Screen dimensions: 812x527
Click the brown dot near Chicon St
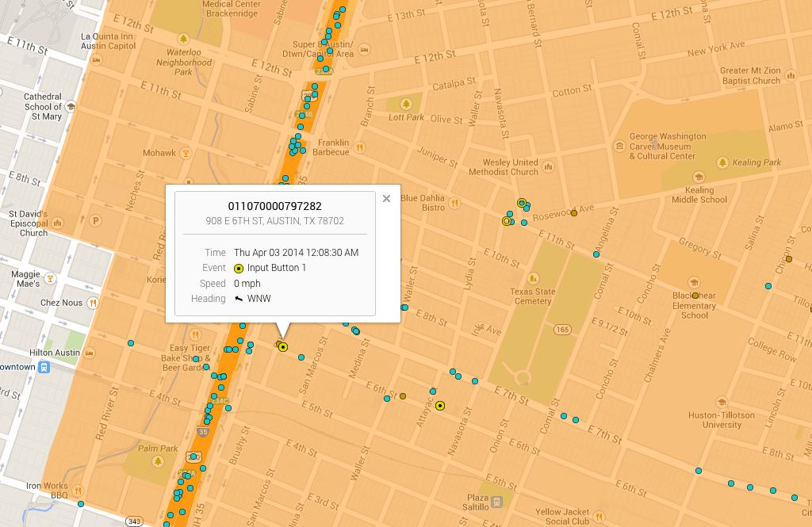click(789, 259)
